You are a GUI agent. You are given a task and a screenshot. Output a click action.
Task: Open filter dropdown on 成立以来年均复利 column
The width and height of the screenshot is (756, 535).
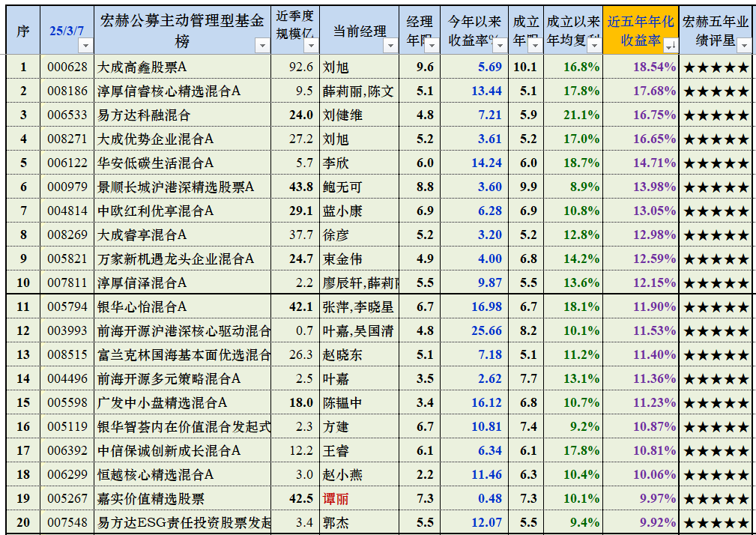(x=594, y=46)
